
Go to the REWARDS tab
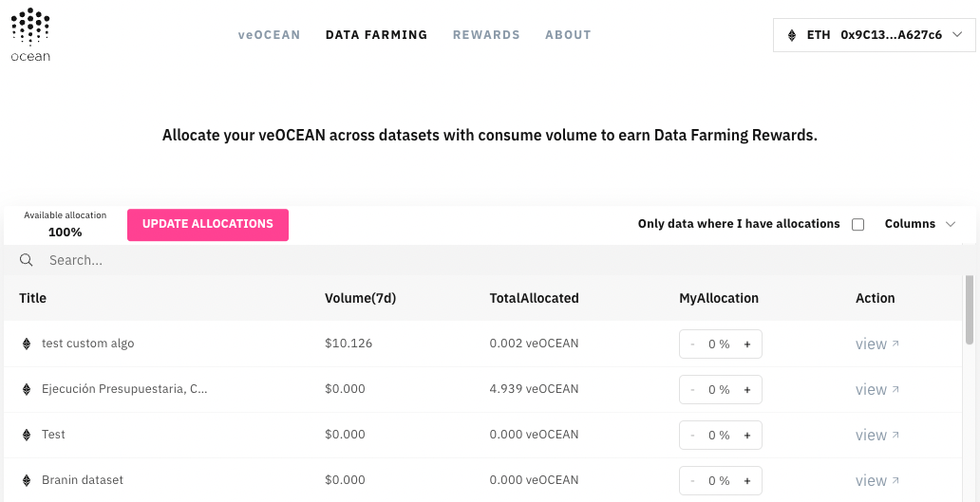click(486, 35)
